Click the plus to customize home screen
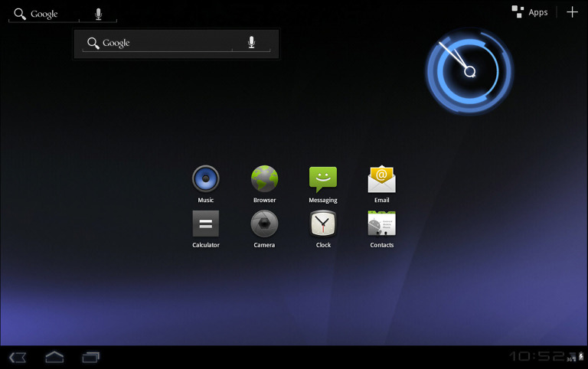 (x=572, y=12)
